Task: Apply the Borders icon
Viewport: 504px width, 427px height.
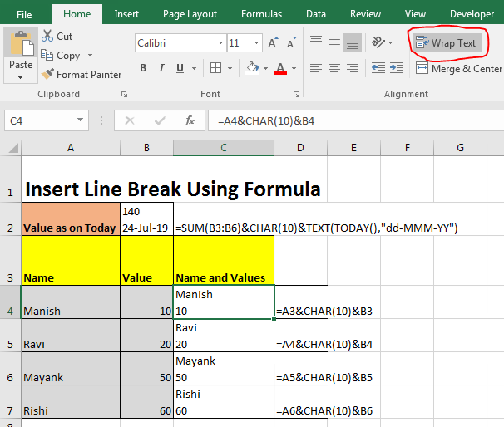Action: coord(215,68)
